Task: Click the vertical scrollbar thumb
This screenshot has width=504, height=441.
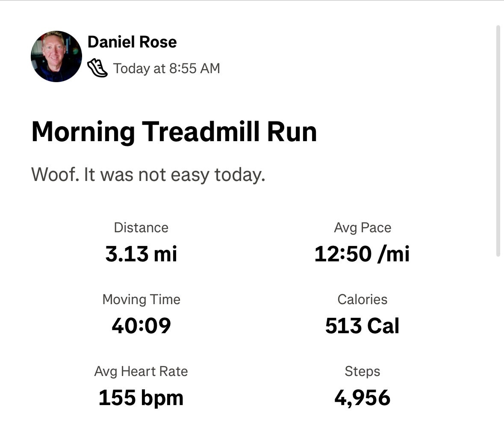Action: (498, 141)
